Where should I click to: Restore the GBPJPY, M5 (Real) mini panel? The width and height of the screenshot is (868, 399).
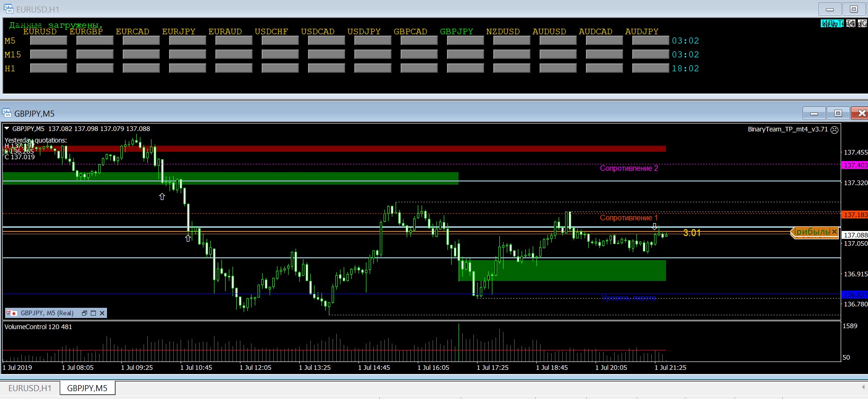point(84,313)
